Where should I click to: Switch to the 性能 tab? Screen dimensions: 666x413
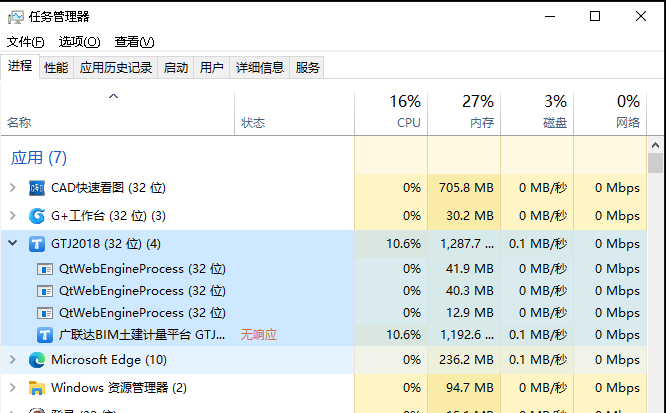click(56, 68)
